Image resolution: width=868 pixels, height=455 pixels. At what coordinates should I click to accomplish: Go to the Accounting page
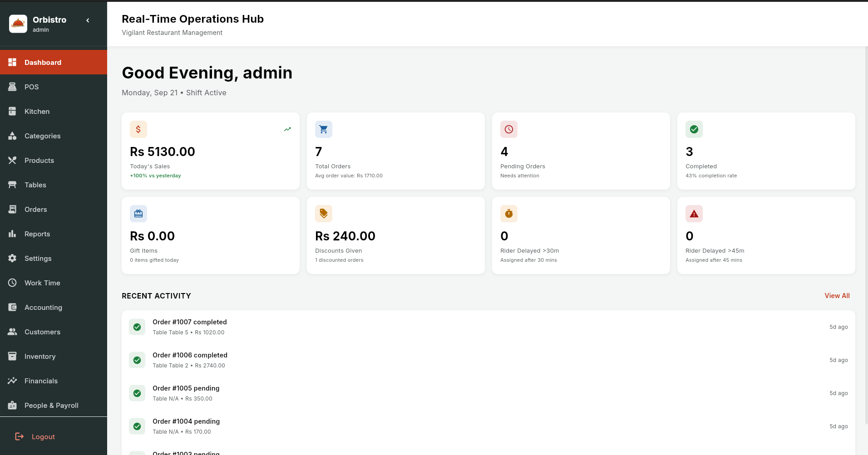coord(54,307)
